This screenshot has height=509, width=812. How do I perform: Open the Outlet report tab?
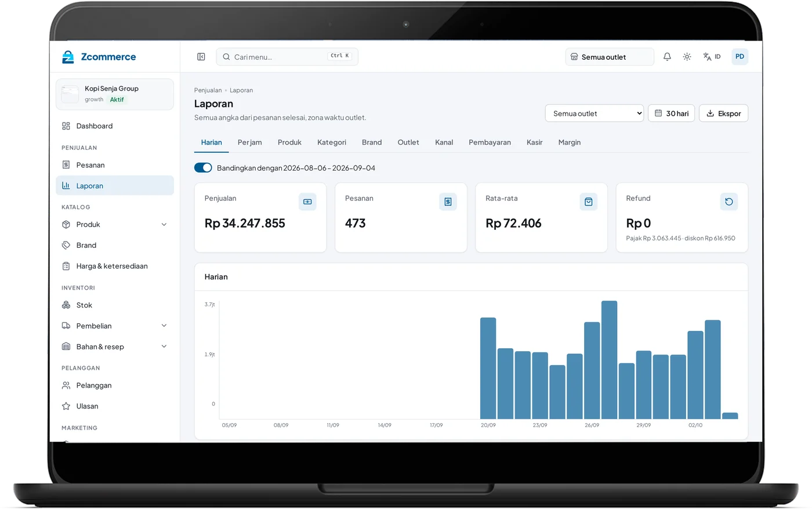point(408,142)
